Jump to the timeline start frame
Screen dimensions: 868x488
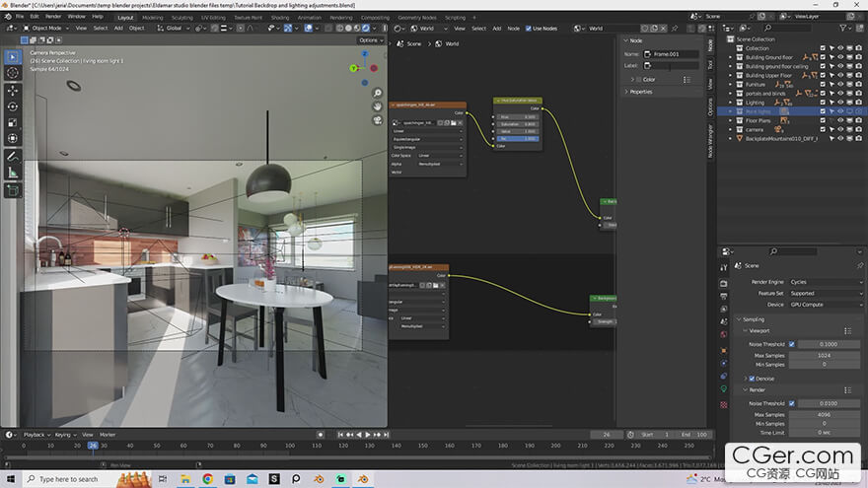click(340, 435)
